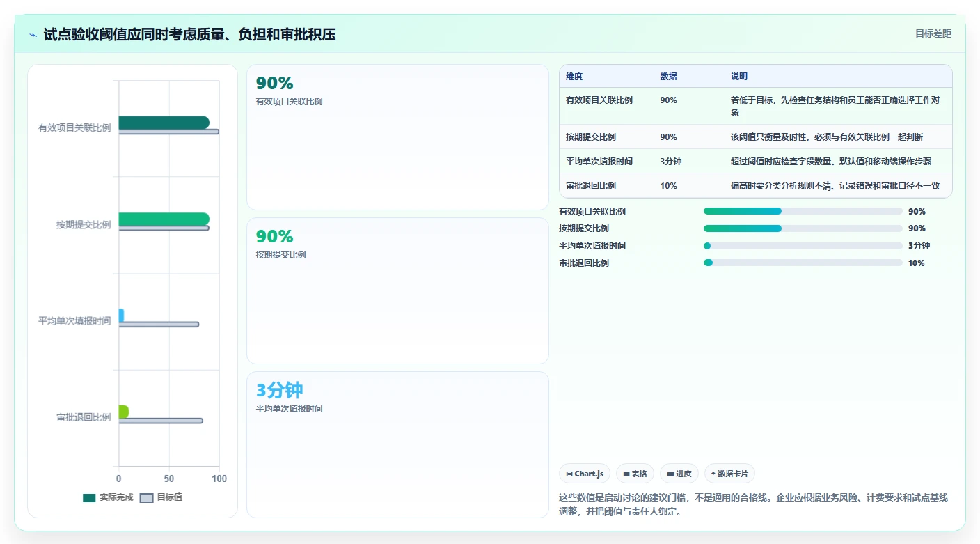
Task: Click the table note starting 偏高时要分类分析
Action: 835,185
